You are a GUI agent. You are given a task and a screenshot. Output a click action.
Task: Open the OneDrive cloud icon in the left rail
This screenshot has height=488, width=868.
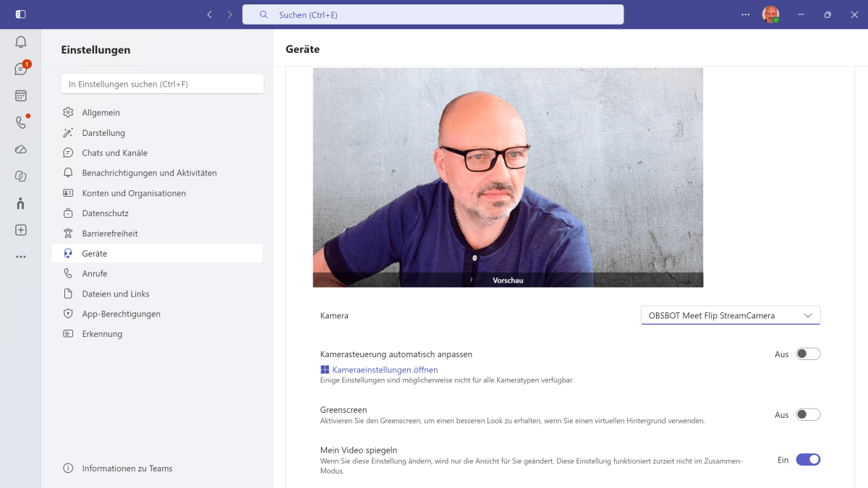(20, 149)
